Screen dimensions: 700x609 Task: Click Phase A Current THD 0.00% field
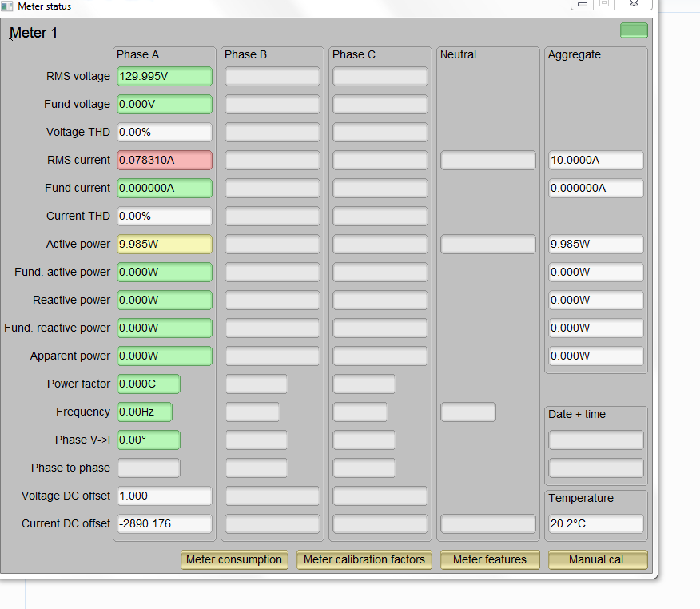point(165,216)
